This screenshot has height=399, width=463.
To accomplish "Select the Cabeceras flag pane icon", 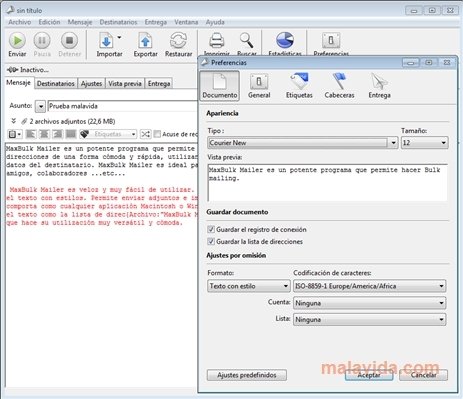I will [339, 85].
